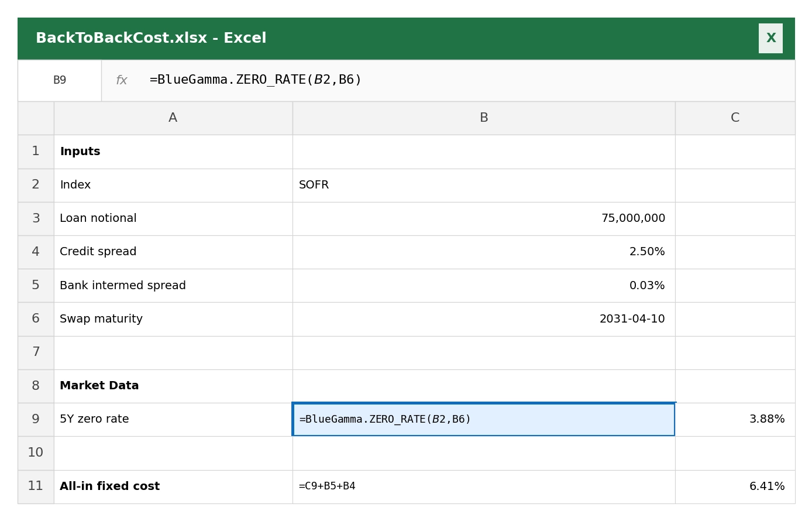Click the Market Data label cell
This screenshot has height=521, width=812.
[173, 386]
